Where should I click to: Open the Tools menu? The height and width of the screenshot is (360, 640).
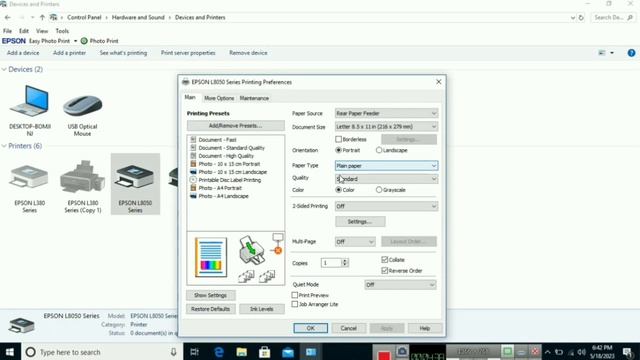click(x=62, y=31)
